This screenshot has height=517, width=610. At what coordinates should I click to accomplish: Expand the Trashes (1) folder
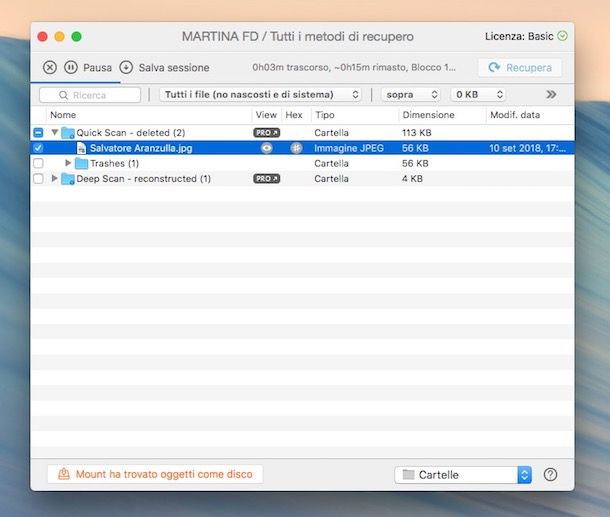click(x=68, y=163)
